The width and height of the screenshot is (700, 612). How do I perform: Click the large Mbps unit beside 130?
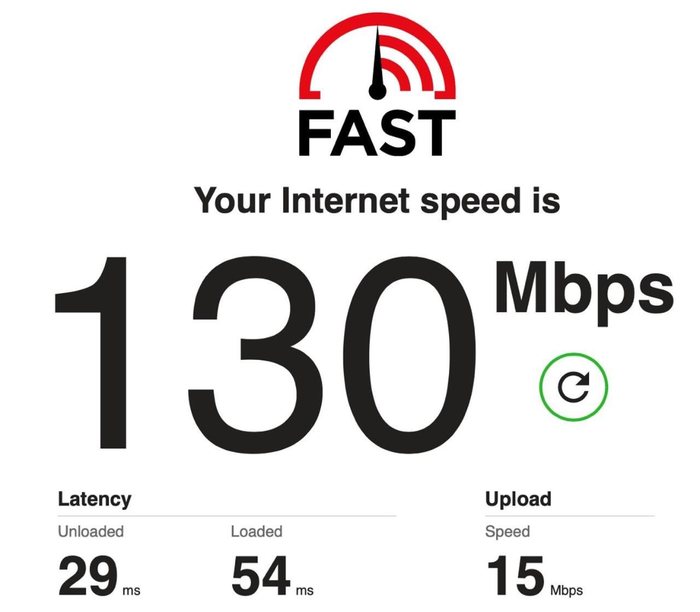[x=584, y=290]
